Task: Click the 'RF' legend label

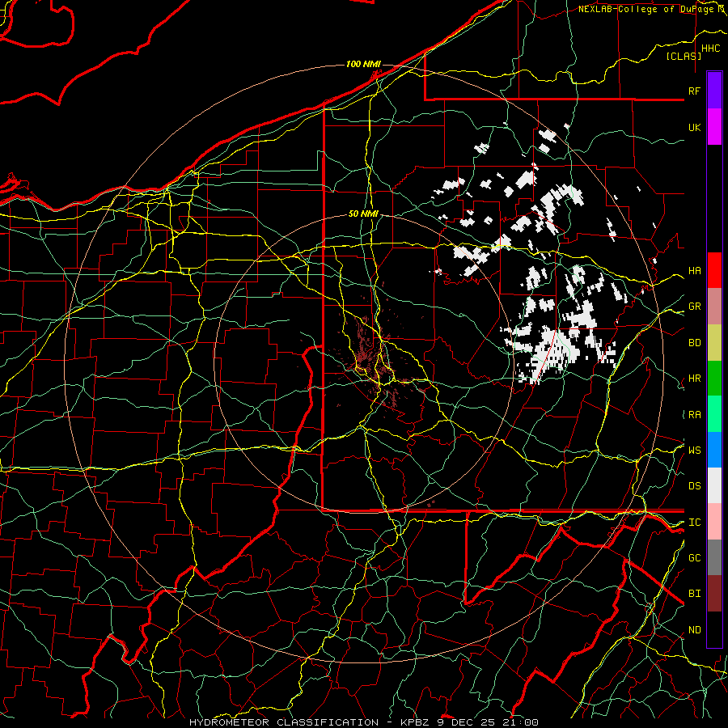Action: 694,91
